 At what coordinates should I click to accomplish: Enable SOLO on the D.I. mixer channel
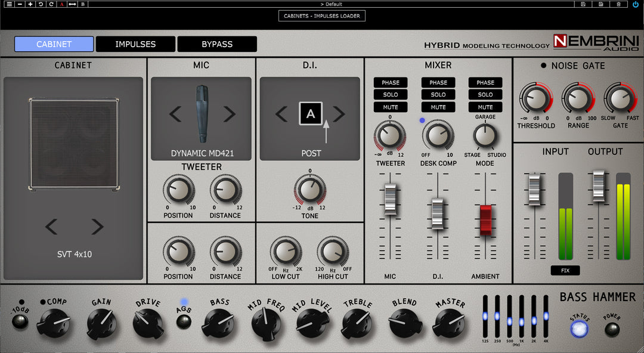(x=438, y=94)
